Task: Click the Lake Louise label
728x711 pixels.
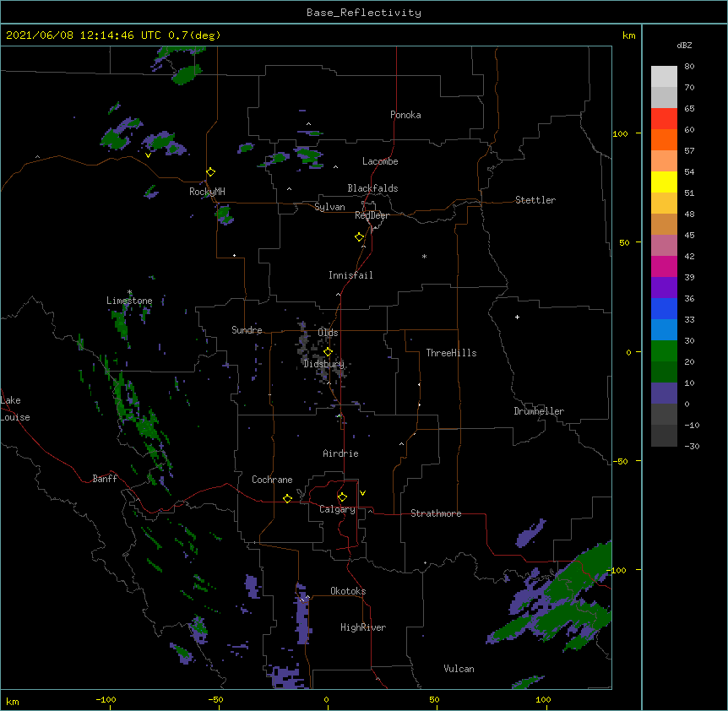Action: (x=15, y=409)
